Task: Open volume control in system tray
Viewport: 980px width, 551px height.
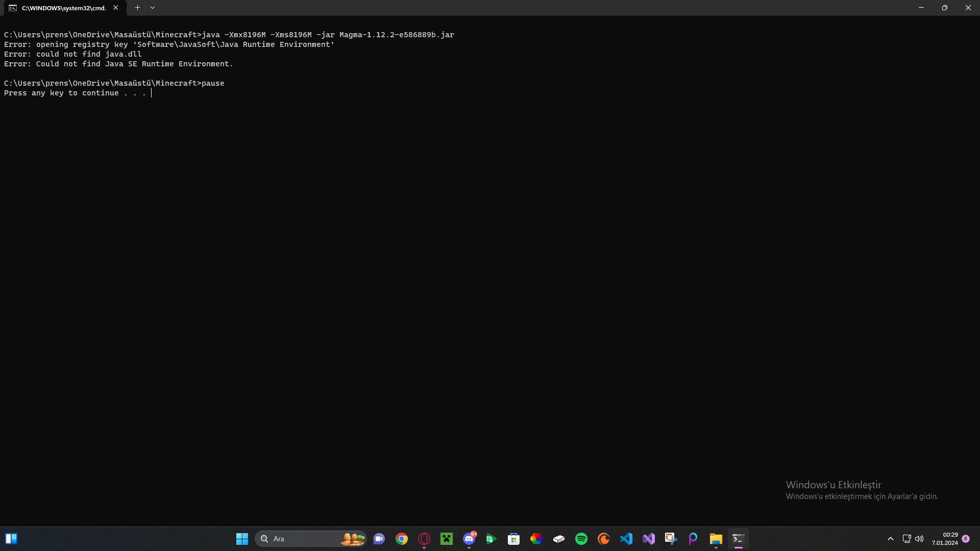Action: [919, 539]
